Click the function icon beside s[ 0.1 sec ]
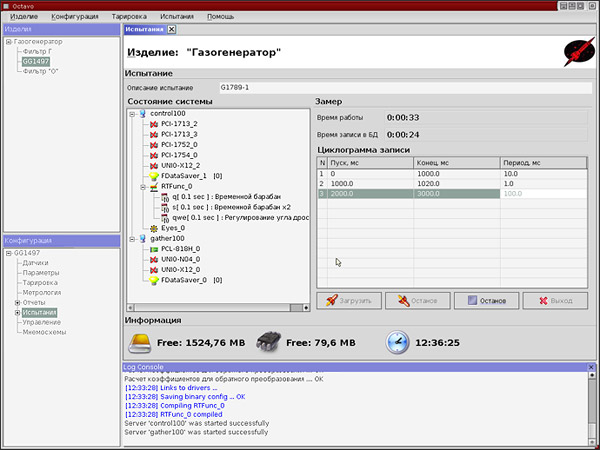The image size is (600, 450). (x=165, y=207)
